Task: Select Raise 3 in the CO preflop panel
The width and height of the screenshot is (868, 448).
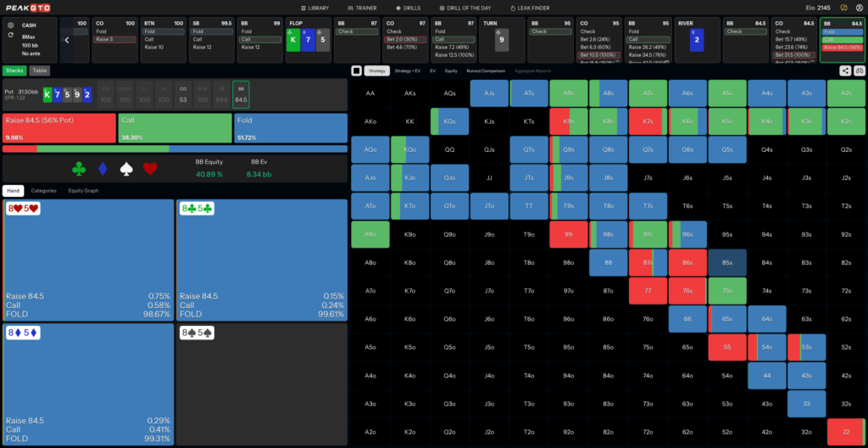Action: pos(115,39)
